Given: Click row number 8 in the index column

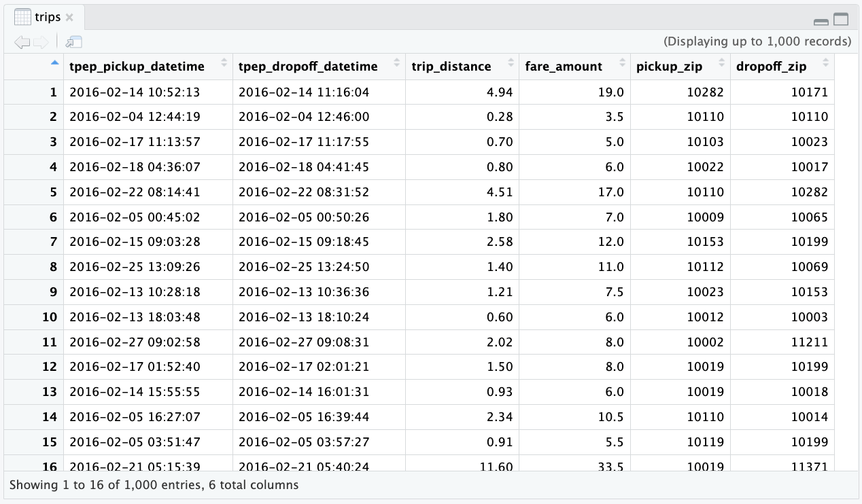Looking at the screenshot, I should pos(53,267).
